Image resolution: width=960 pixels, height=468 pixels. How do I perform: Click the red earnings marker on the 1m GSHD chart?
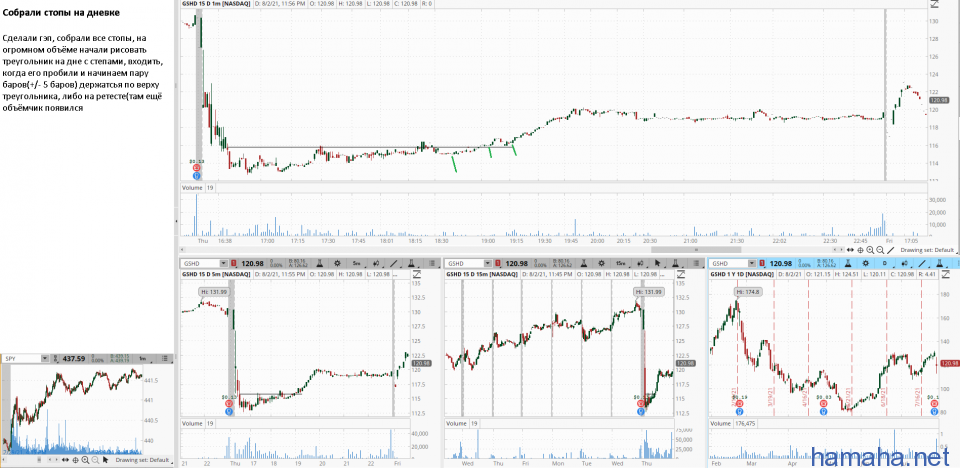(x=197, y=167)
